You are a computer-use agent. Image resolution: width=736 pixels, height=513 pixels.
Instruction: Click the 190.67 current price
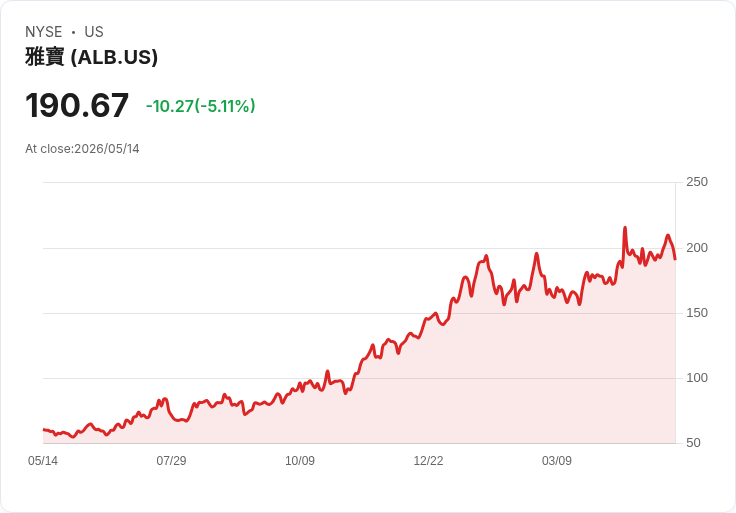pyautogui.click(x=77, y=105)
